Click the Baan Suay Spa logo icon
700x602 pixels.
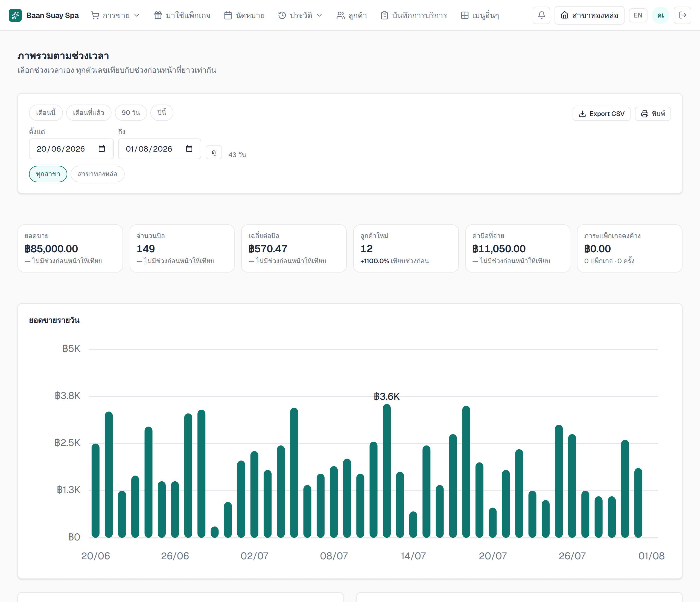pyautogui.click(x=15, y=15)
